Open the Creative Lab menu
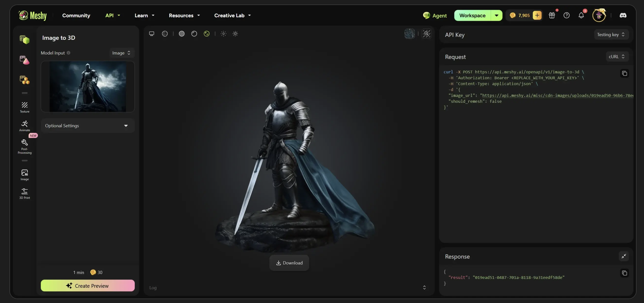644x303 pixels. click(232, 15)
